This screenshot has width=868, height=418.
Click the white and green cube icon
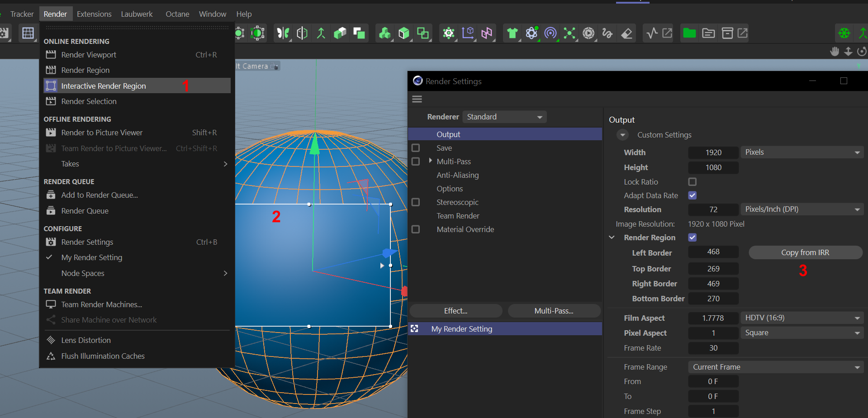tap(404, 33)
